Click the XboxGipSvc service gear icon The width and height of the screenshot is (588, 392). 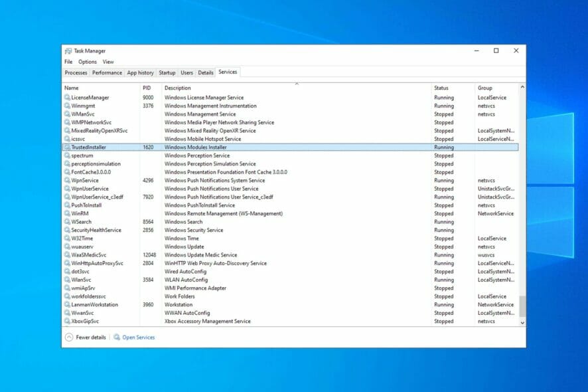[x=67, y=321]
